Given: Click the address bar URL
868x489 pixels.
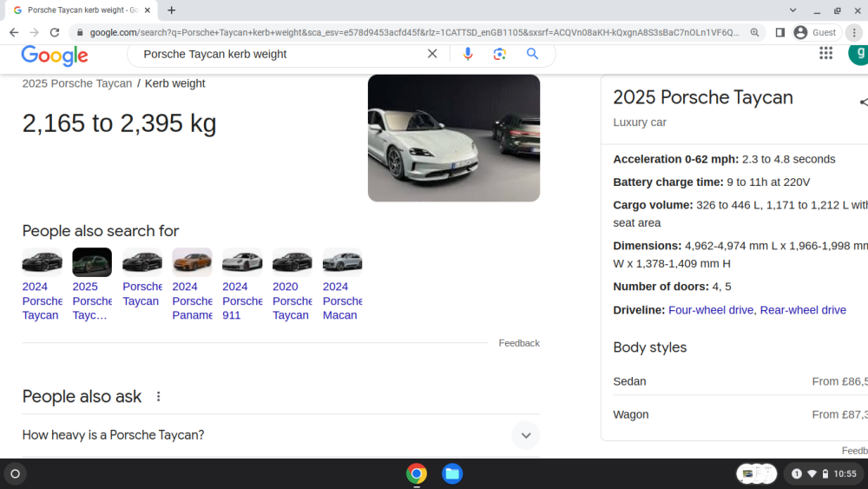Looking at the screenshot, I should (414, 33).
